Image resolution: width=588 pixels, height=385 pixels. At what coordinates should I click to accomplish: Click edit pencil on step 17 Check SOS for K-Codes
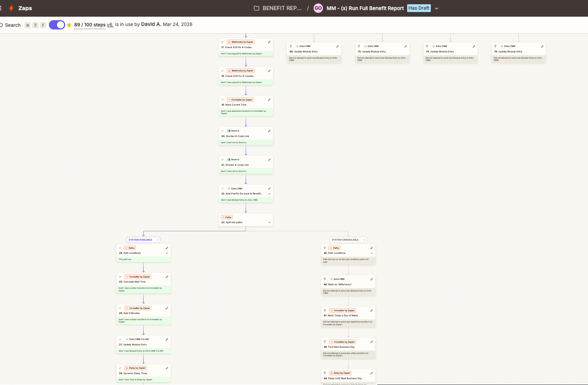pos(269,42)
